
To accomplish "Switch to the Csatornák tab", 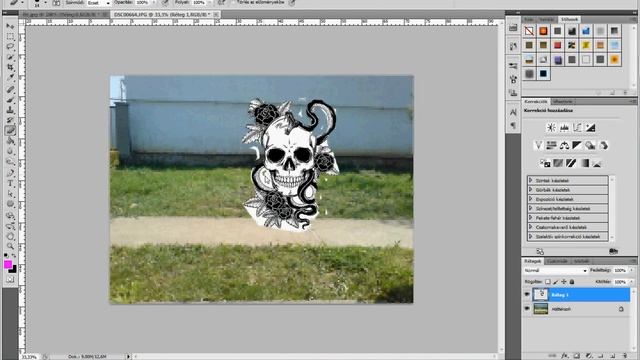I will (x=557, y=261).
